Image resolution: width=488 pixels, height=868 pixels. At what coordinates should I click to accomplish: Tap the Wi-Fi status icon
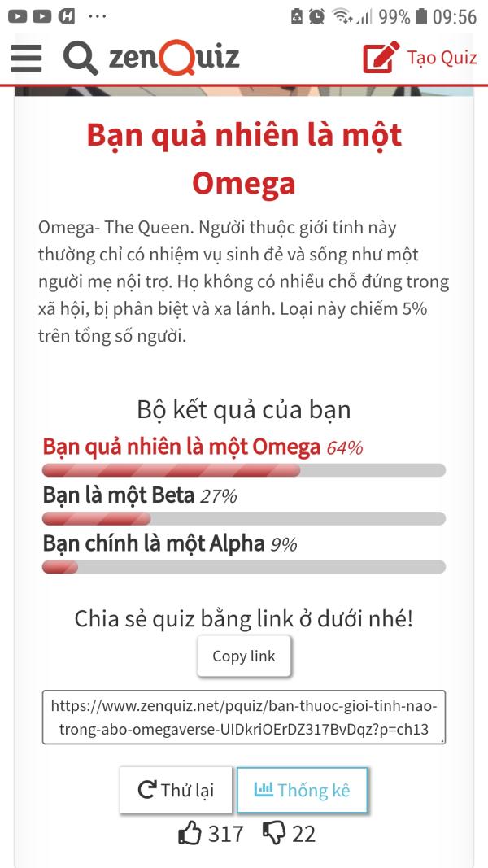[x=343, y=16]
